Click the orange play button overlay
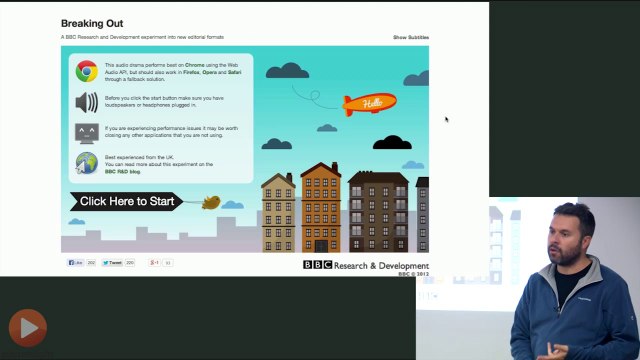640x360 pixels. click(x=28, y=328)
